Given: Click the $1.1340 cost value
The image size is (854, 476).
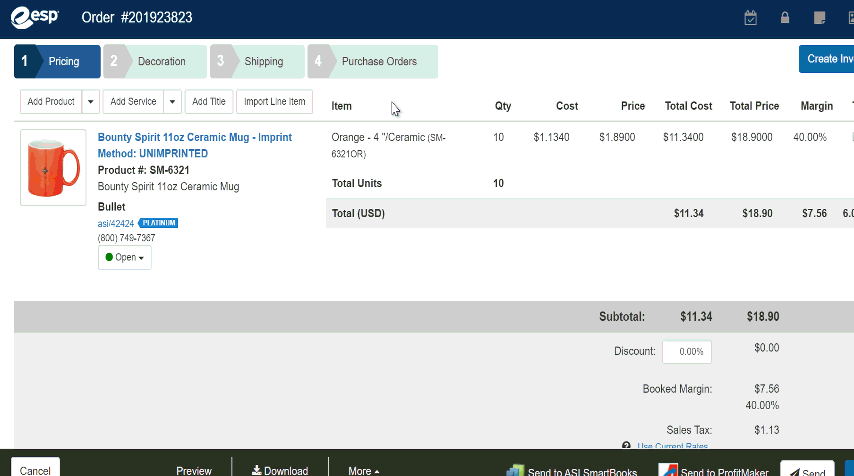Looking at the screenshot, I should tap(551, 137).
